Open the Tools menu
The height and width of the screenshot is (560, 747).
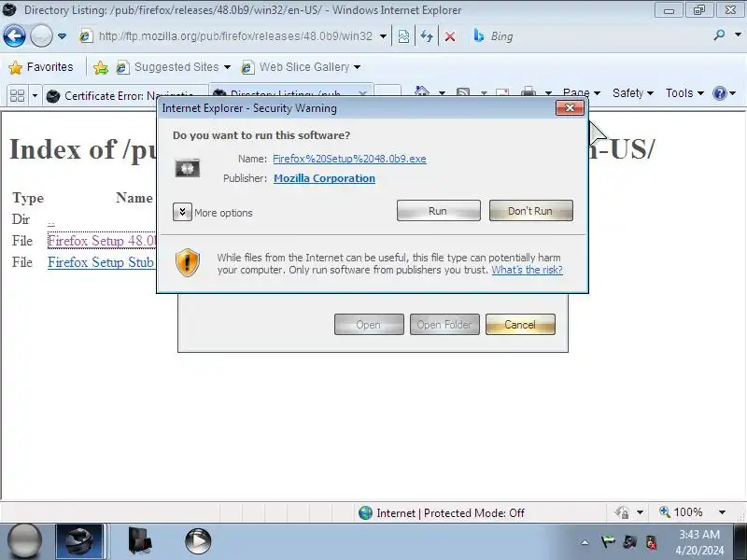[x=684, y=92]
